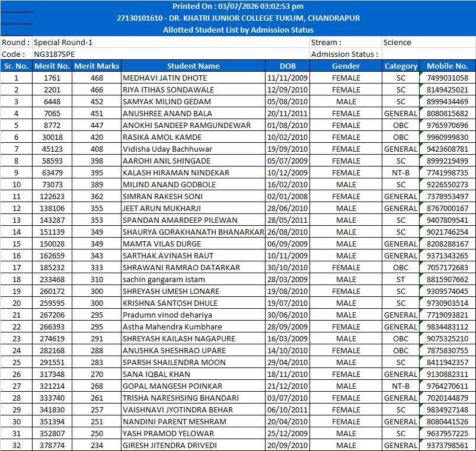Click mobile number 9371343265
The image size is (476, 451).
tap(448, 255)
